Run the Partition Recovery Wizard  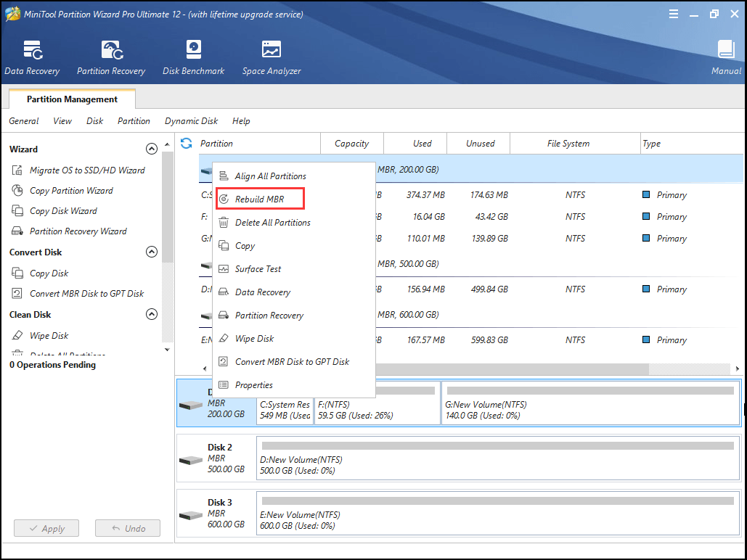80,231
